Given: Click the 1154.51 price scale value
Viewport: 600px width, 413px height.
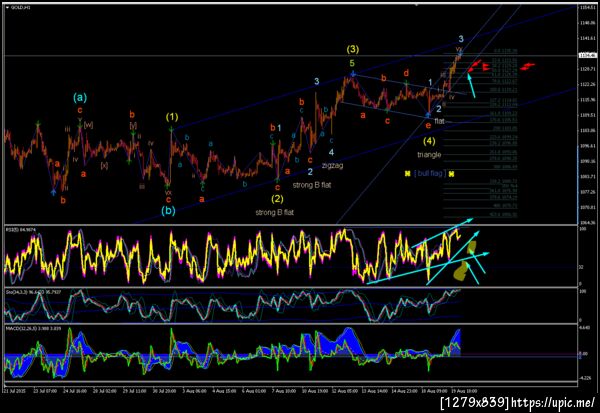Looking at the screenshot, I should click(x=588, y=7).
